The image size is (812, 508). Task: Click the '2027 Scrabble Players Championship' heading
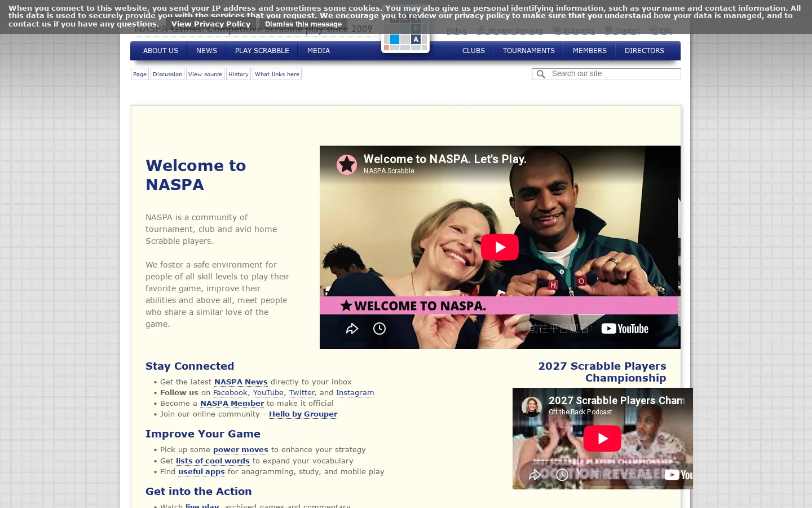pos(602,372)
